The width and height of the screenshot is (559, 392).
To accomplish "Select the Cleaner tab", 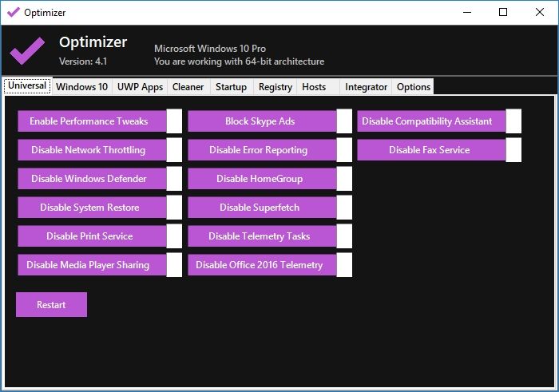I will pyautogui.click(x=188, y=87).
